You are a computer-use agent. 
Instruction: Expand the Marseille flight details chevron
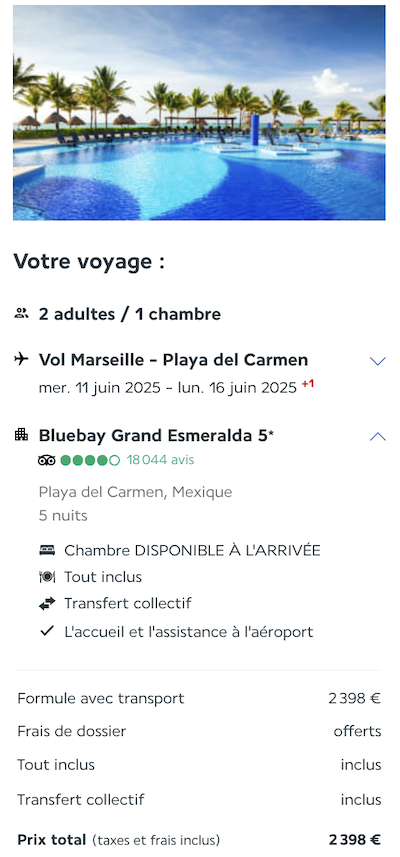tap(378, 361)
